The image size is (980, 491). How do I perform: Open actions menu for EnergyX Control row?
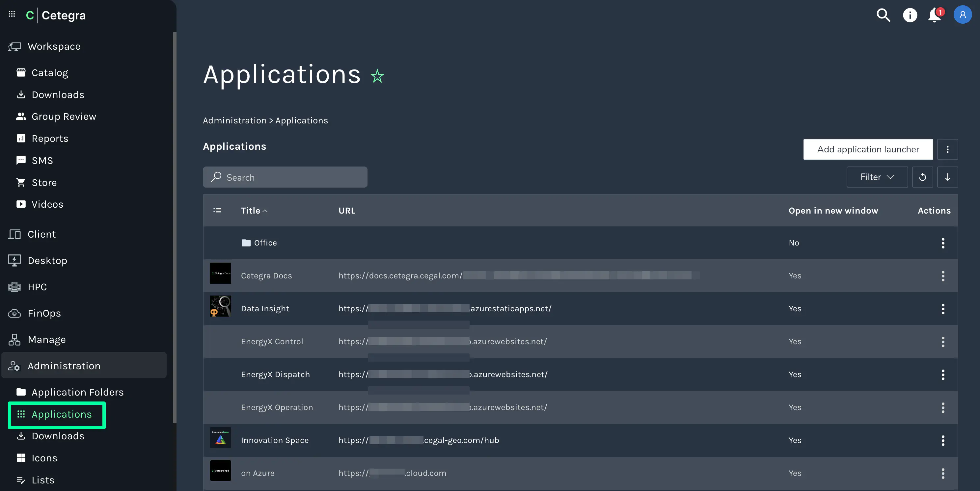943,342
